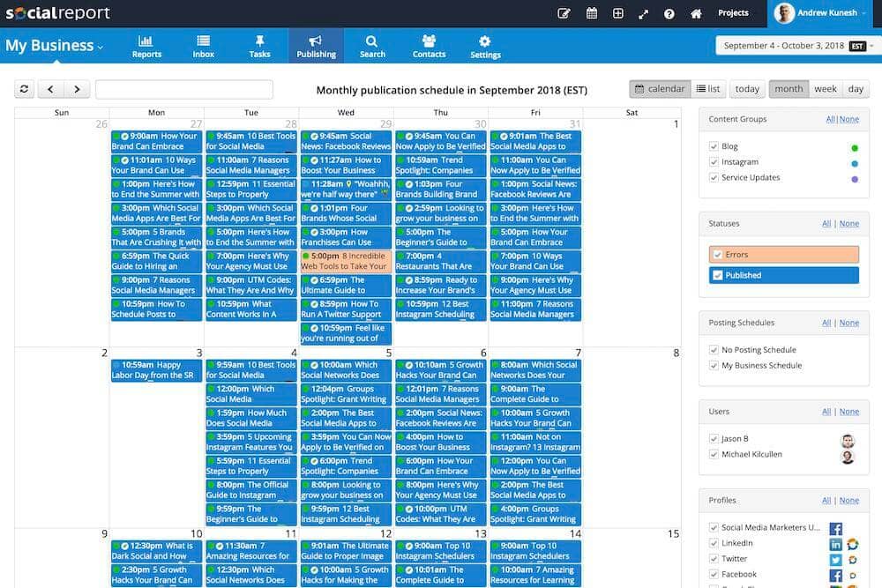
Task: Toggle the LinkedIn profile checkbox
Action: coord(714,543)
